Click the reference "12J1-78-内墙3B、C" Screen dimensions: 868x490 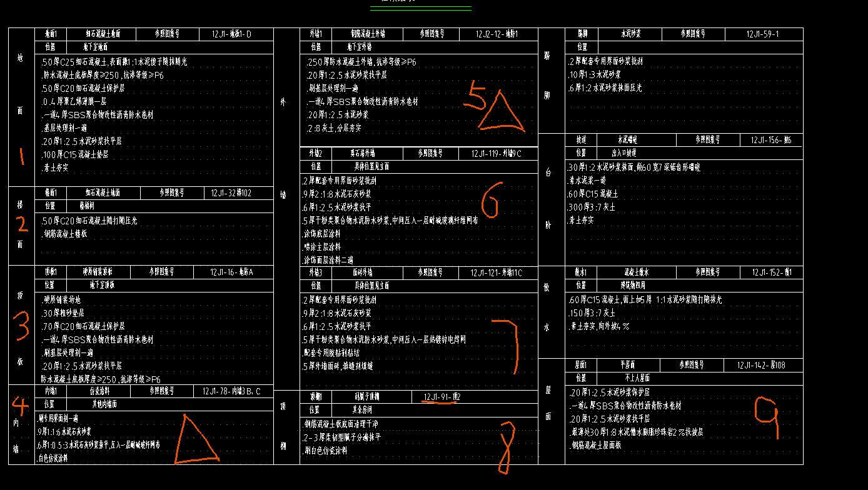[231, 392]
